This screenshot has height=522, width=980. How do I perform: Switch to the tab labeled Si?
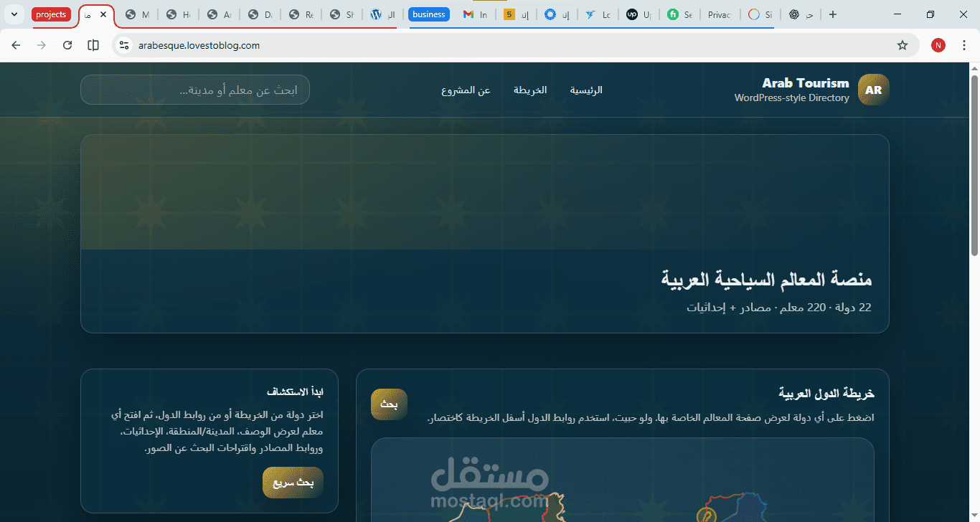(x=760, y=14)
